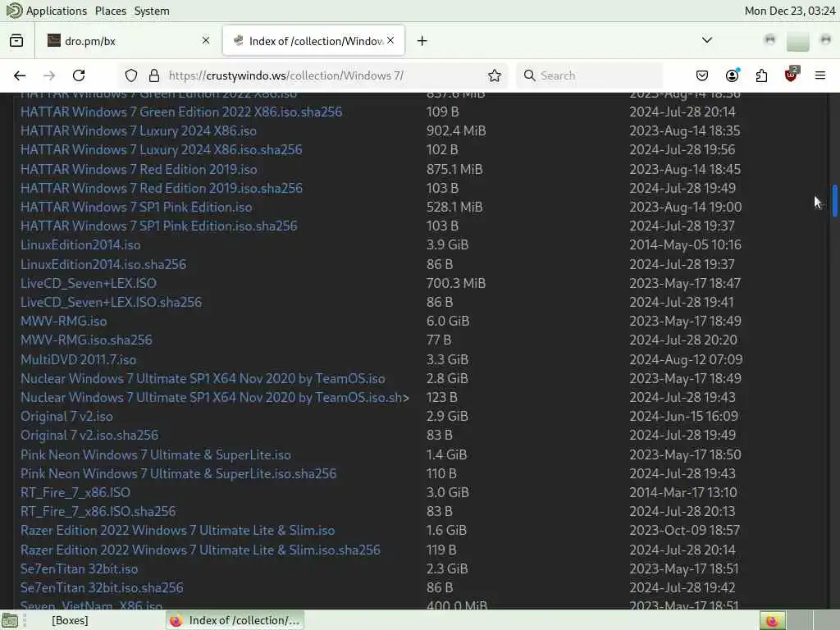The image size is (840, 630).
Task: Click the vertical scrollbar thumb
Action: tap(834, 201)
